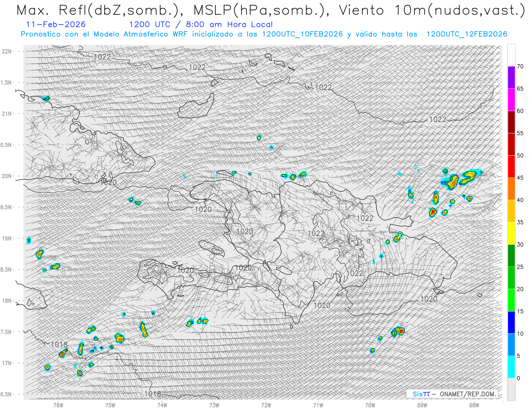Click the "60" colorbar scale label
Image resolution: width=532 pixels, height=411 pixels.
click(520, 111)
